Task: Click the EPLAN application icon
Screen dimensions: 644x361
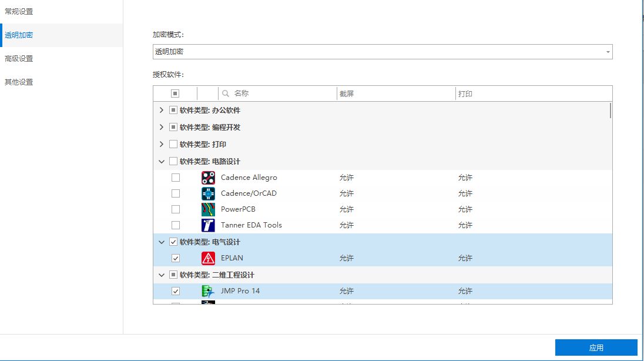Action: click(x=208, y=258)
